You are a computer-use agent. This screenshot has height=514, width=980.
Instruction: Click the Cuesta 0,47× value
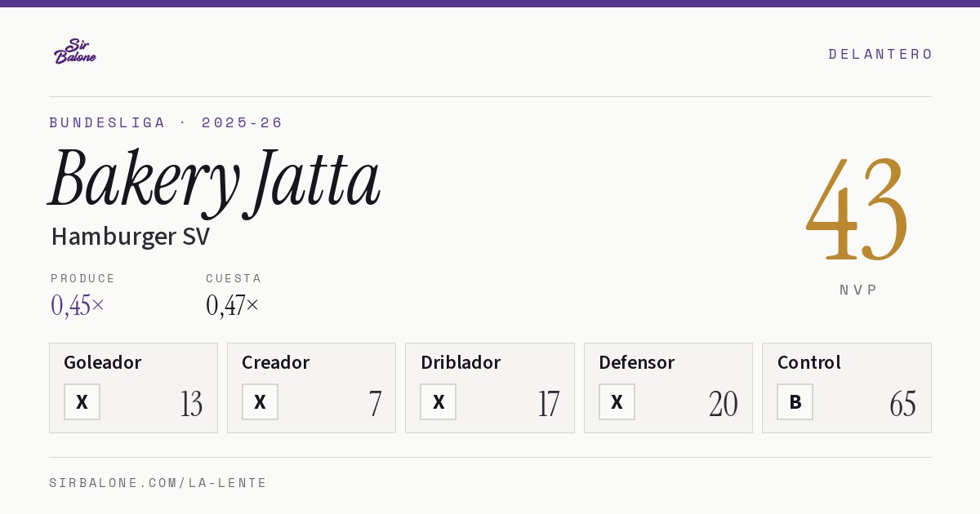coord(233,305)
